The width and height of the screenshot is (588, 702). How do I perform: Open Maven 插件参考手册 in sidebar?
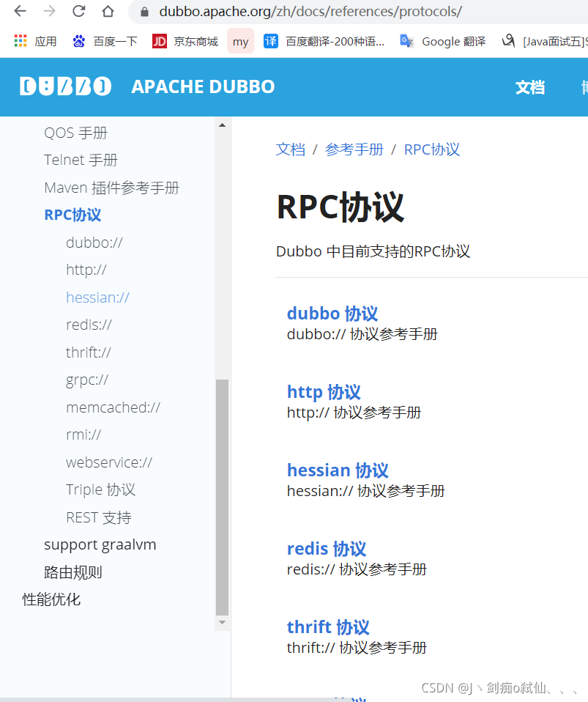tap(111, 188)
